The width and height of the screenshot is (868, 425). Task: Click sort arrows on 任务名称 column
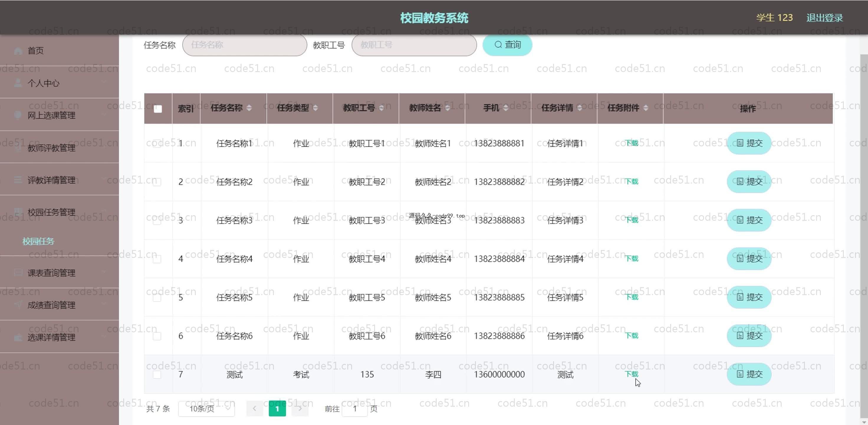coord(249,108)
